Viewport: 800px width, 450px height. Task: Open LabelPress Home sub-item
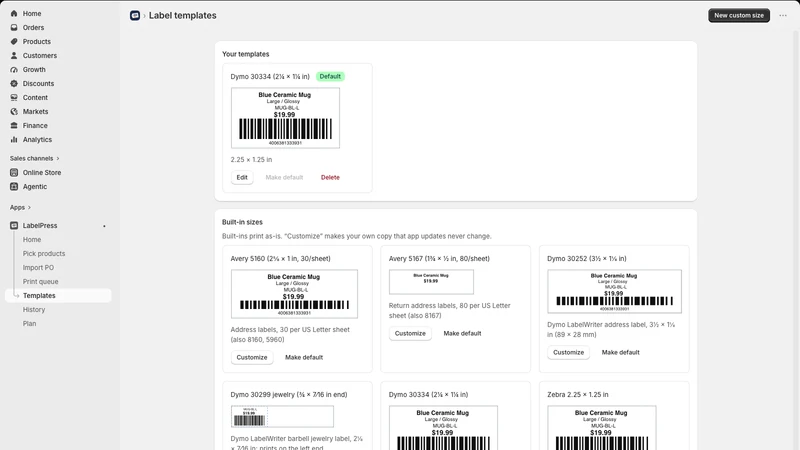(x=32, y=240)
